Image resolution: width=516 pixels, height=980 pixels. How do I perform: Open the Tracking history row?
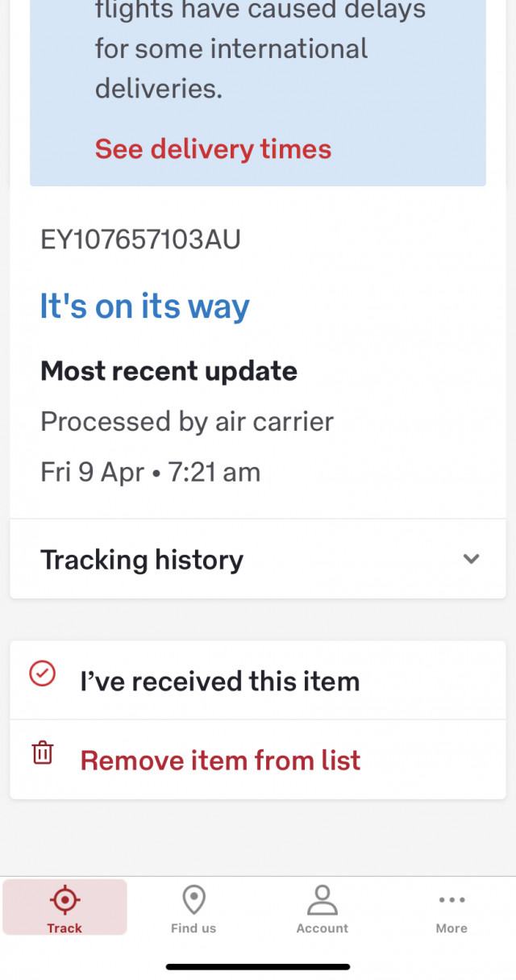(258, 559)
